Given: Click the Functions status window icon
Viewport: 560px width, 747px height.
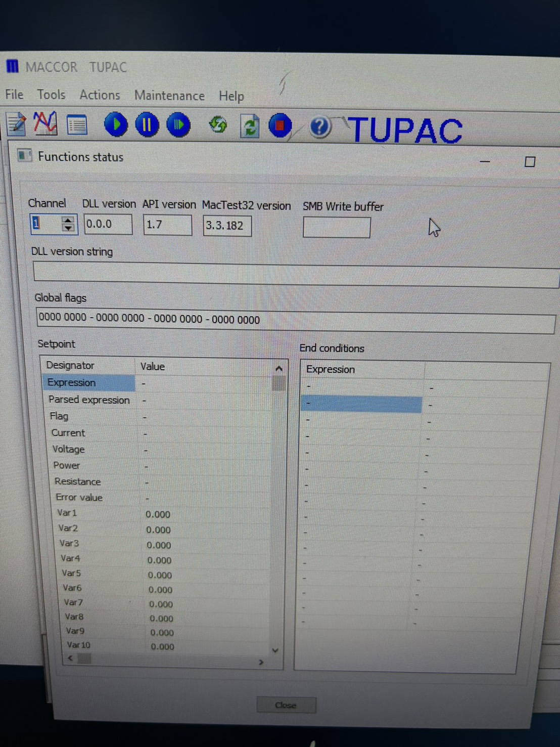Looking at the screenshot, I should point(24,155).
